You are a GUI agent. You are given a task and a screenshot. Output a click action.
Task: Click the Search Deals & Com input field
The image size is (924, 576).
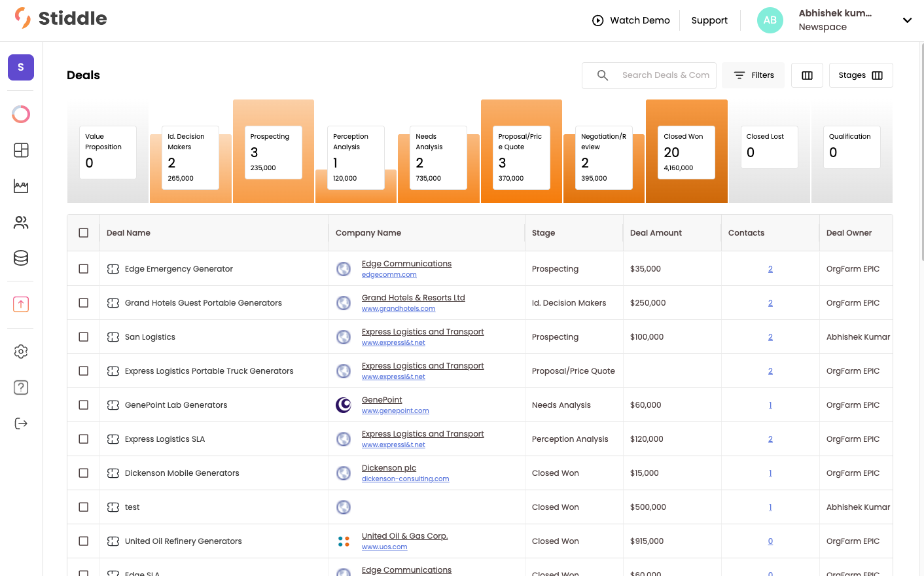pyautogui.click(x=666, y=75)
